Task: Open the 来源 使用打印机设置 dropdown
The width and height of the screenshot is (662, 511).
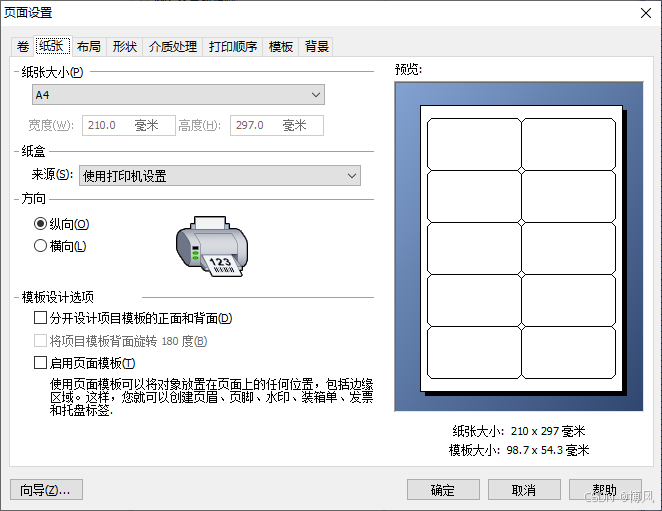Action: pos(220,176)
